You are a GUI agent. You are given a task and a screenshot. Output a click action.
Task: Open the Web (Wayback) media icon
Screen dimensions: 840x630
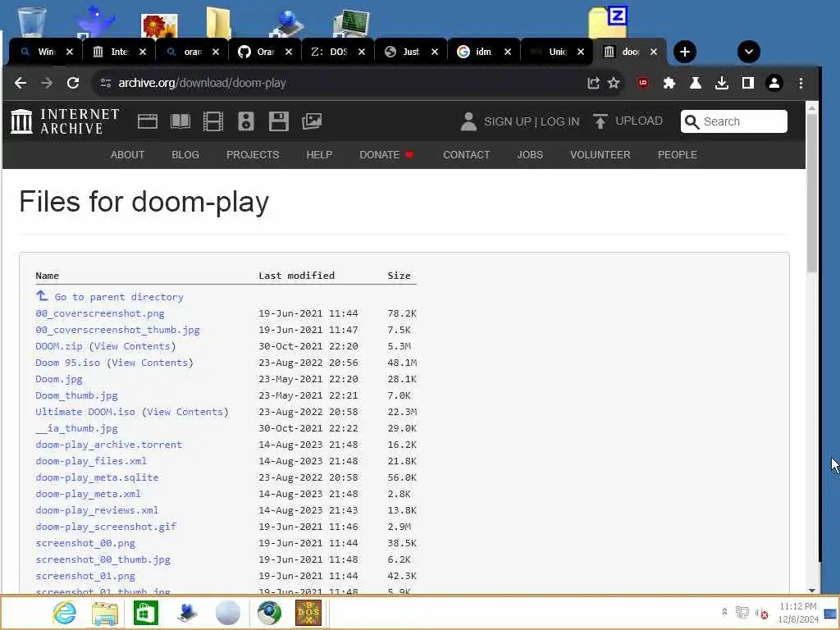pyautogui.click(x=148, y=121)
